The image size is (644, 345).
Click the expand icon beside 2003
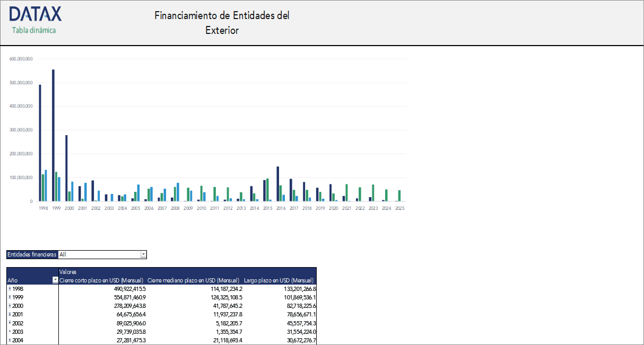[10, 331]
